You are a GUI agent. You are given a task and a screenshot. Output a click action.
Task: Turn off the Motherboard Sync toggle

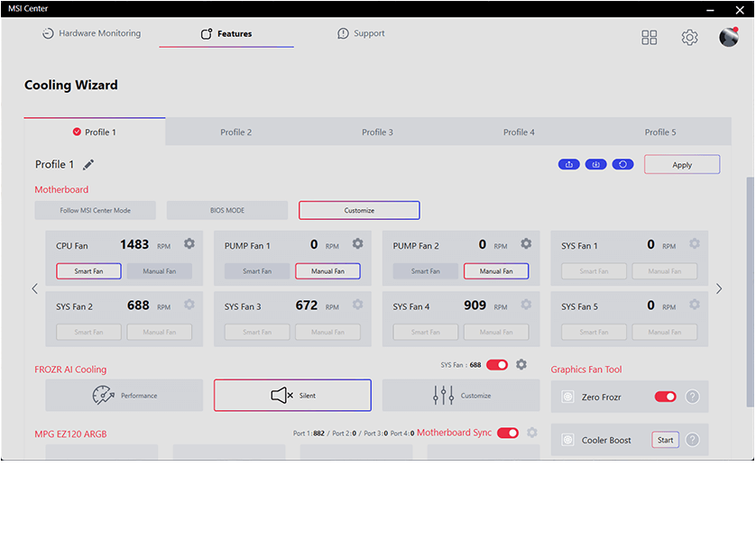(x=508, y=433)
